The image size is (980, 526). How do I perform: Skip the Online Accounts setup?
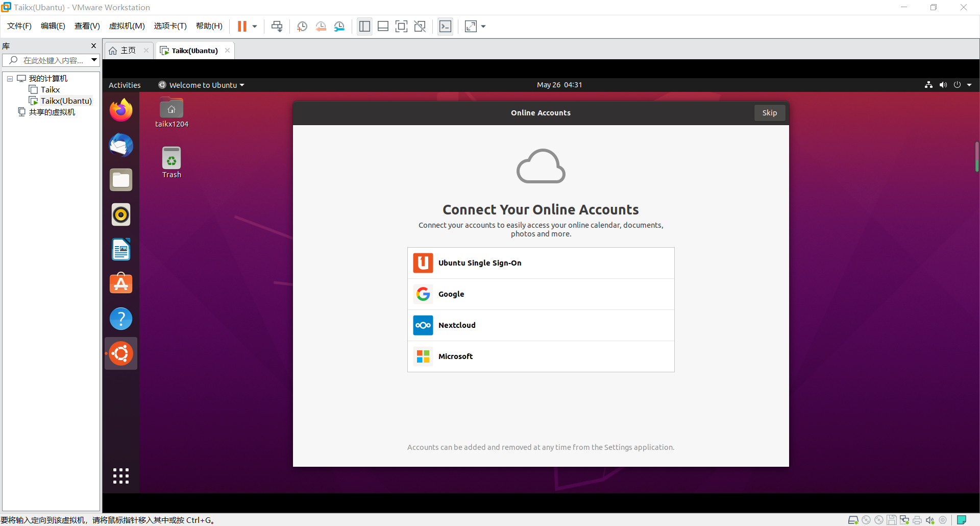(x=770, y=112)
